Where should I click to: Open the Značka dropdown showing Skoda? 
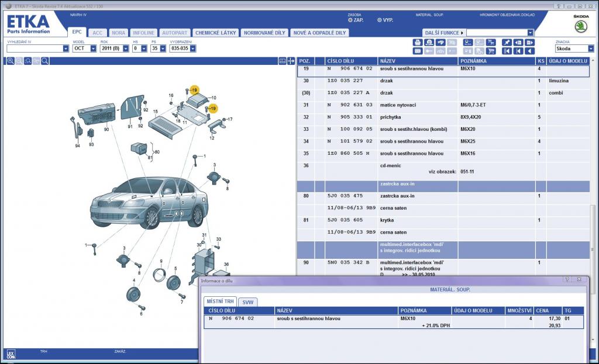coord(591,48)
